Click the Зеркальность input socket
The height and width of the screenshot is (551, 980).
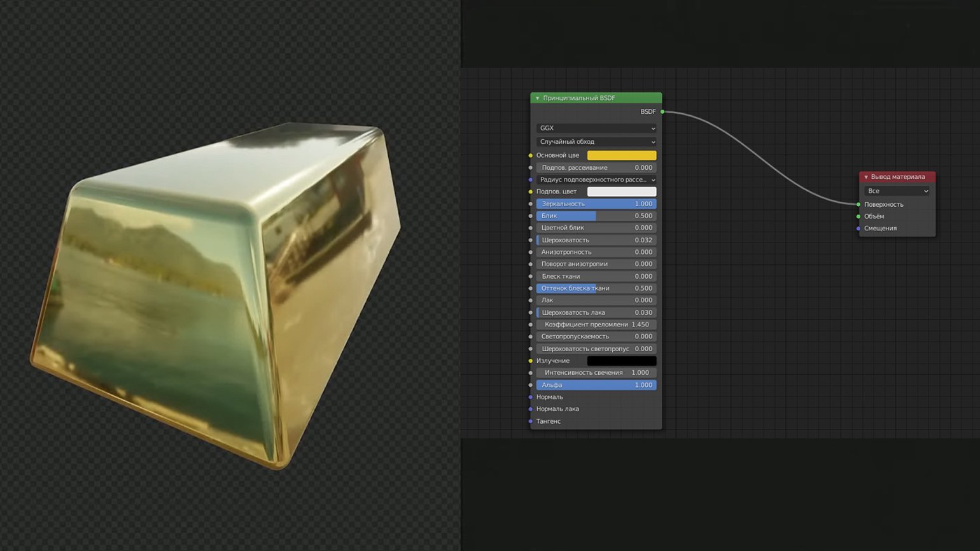pyautogui.click(x=531, y=204)
